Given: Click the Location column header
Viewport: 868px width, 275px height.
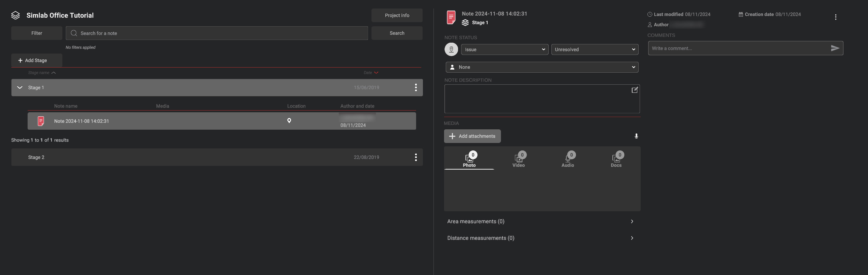Looking at the screenshot, I should pos(296,106).
